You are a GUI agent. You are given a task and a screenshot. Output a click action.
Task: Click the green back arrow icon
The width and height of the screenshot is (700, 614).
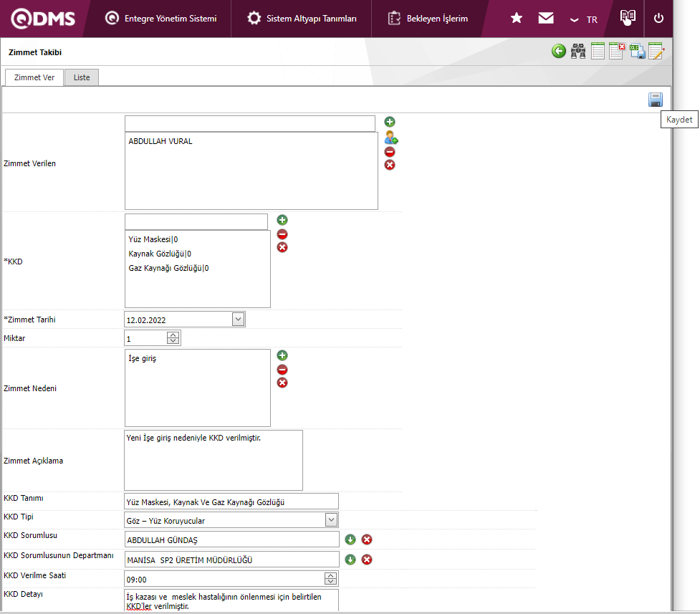tap(559, 52)
